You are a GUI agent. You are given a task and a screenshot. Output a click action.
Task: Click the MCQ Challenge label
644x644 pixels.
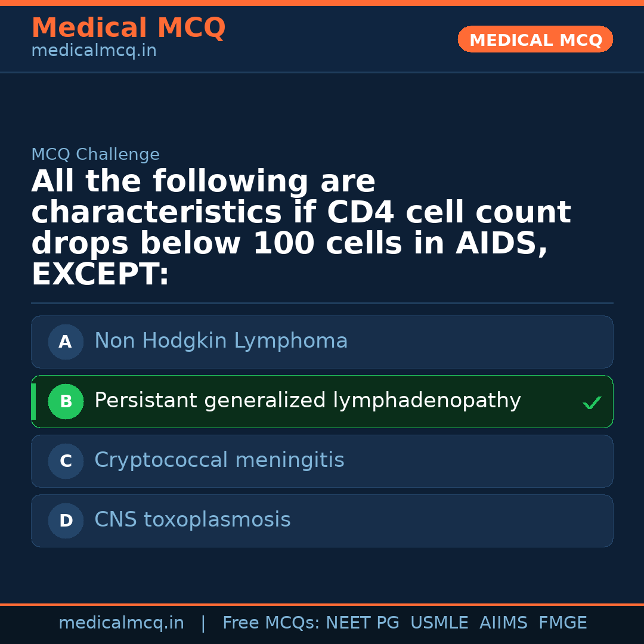[x=95, y=155]
